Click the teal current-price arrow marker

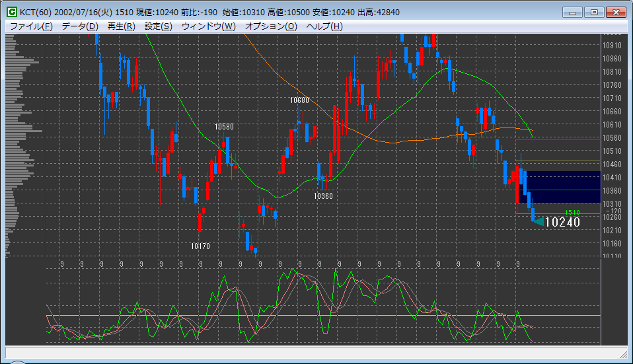(x=538, y=222)
